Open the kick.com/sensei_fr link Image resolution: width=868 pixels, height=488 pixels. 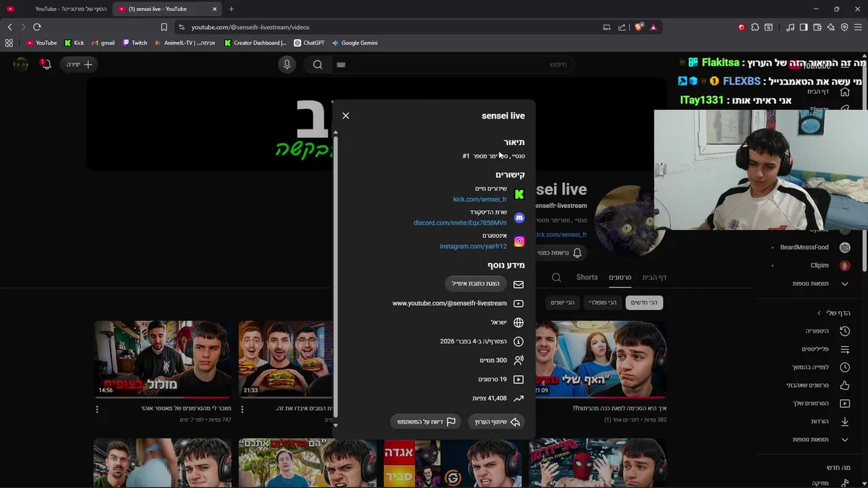coord(480,199)
